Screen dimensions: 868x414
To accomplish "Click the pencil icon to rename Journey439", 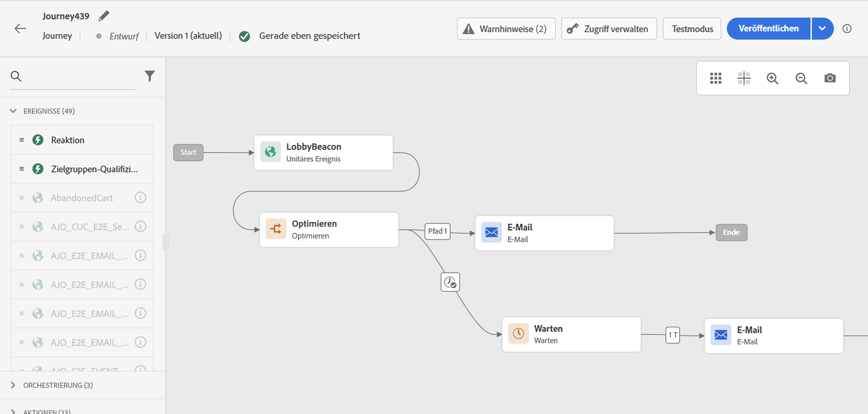I will [x=104, y=16].
